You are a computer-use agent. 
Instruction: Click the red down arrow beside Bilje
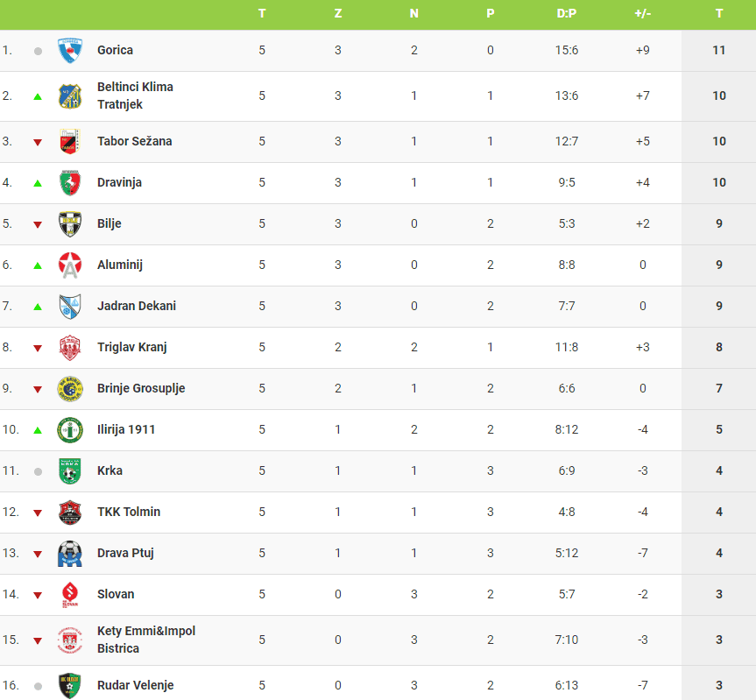(x=38, y=224)
